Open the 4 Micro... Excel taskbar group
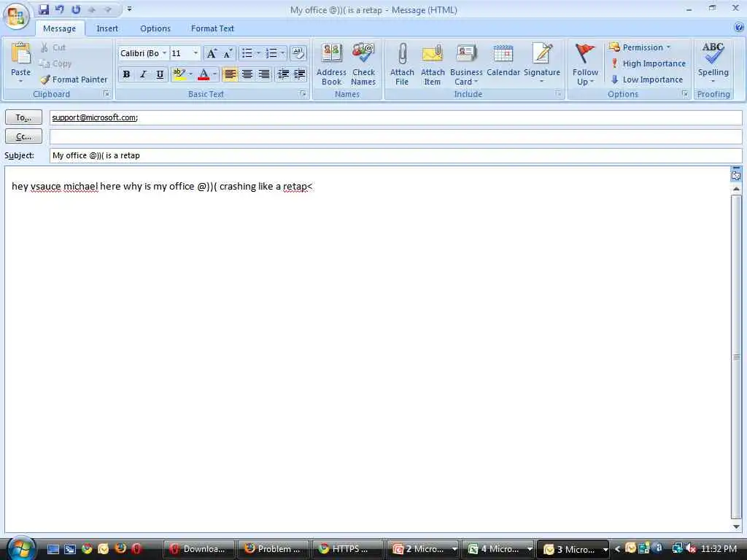The image size is (747, 560). (x=499, y=549)
